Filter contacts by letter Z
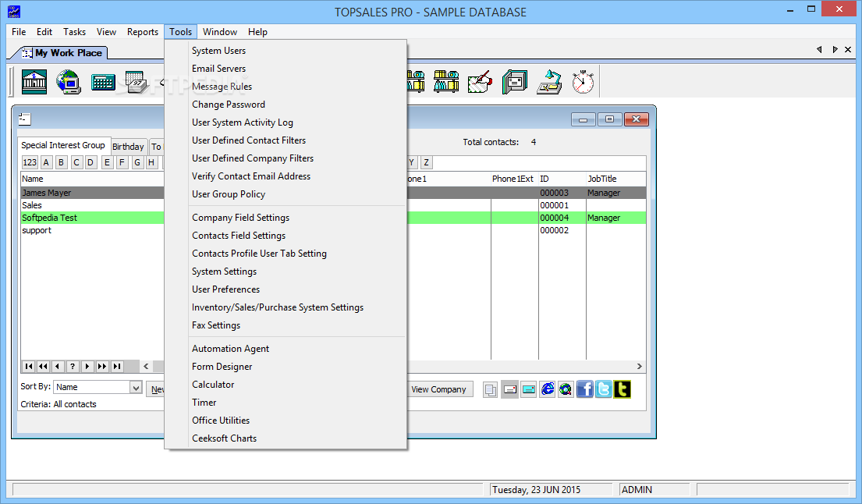Screen dimensions: 862x504 [x=426, y=162]
